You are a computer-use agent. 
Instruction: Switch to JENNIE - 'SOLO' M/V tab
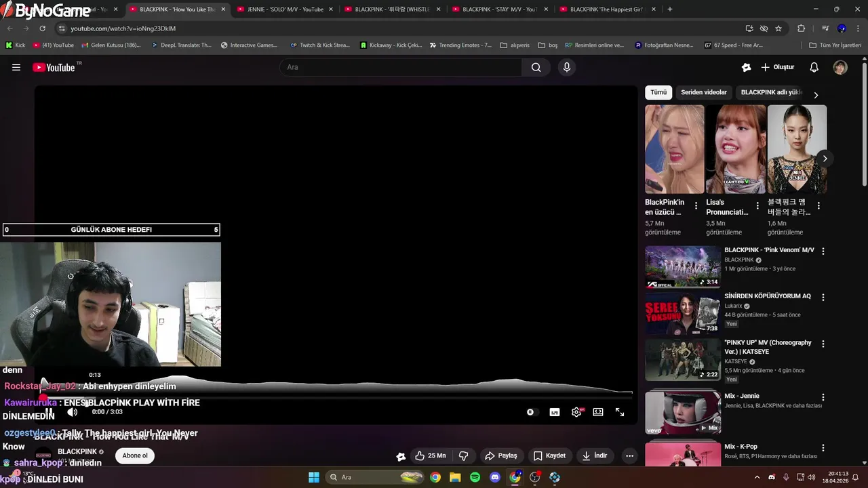point(285,9)
